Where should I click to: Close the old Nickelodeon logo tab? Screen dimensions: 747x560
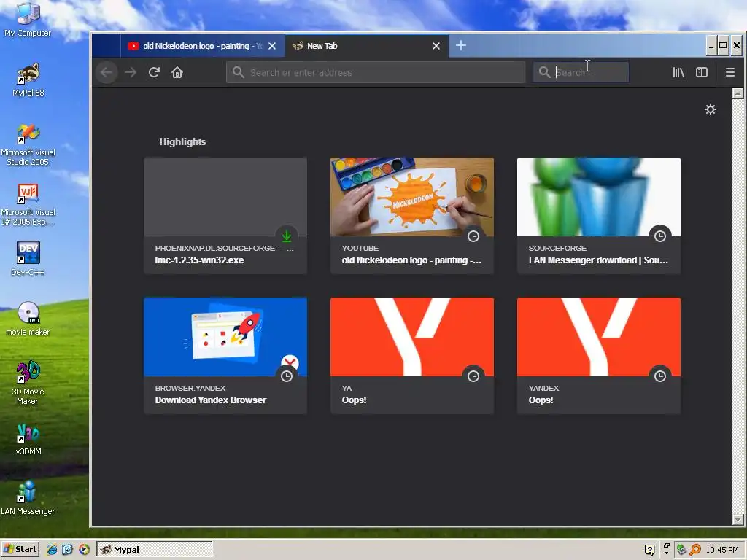tap(272, 46)
